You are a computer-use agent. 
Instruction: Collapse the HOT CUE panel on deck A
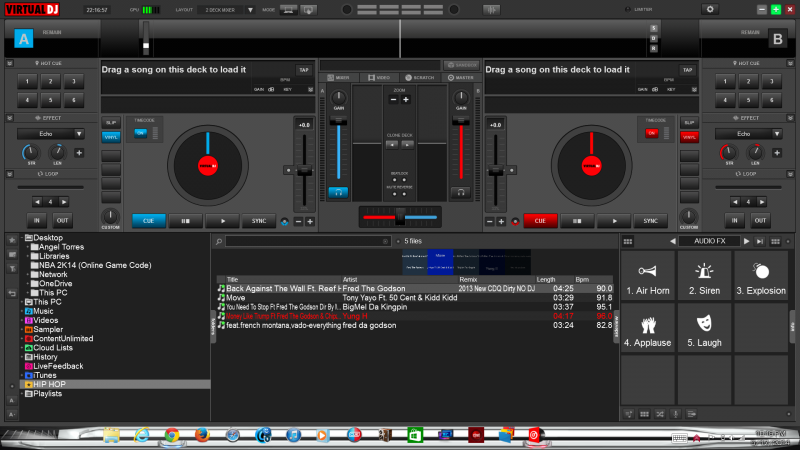(10, 63)
